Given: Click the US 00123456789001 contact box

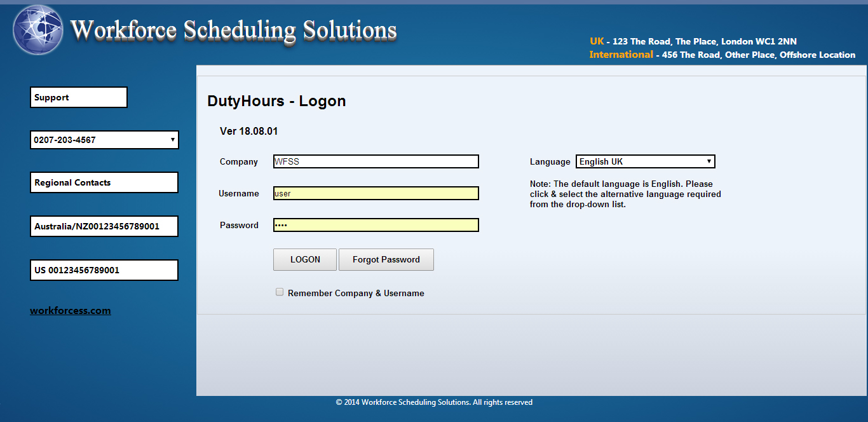Looking at the screenshot, I should pyautogui.click(x=104, y=270).
